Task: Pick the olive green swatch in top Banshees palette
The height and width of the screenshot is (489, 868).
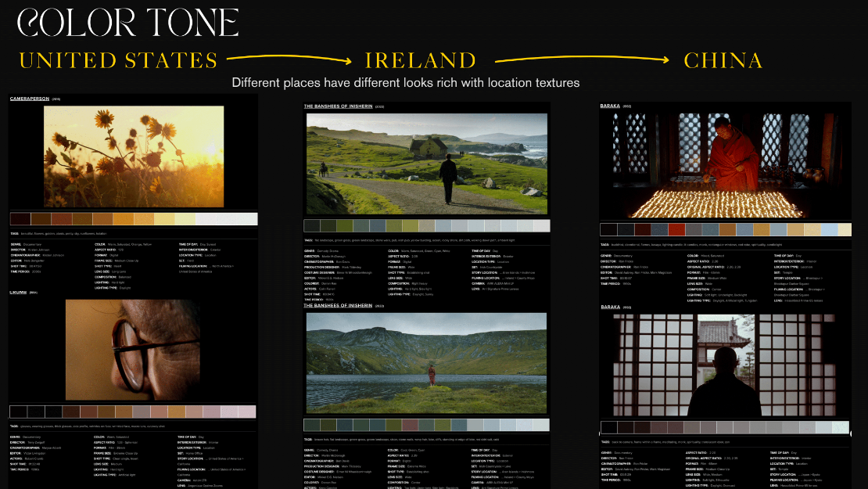Action: (x=345, y=225)
